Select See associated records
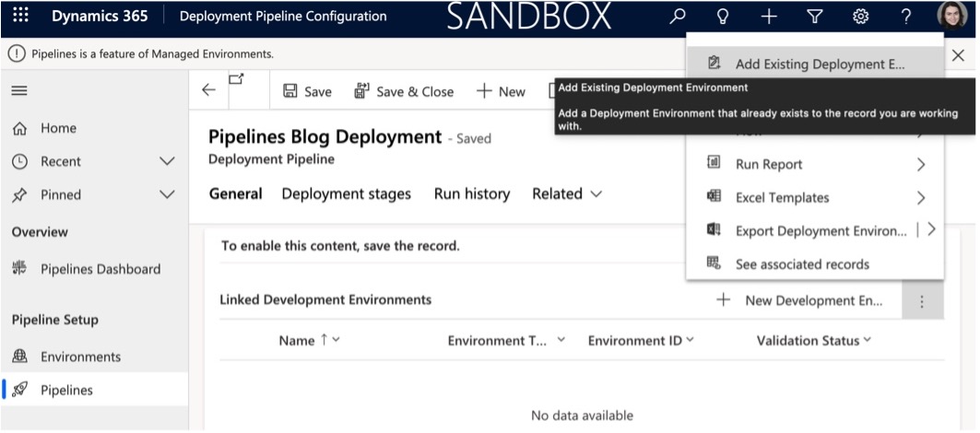 [x=814, y=263]
